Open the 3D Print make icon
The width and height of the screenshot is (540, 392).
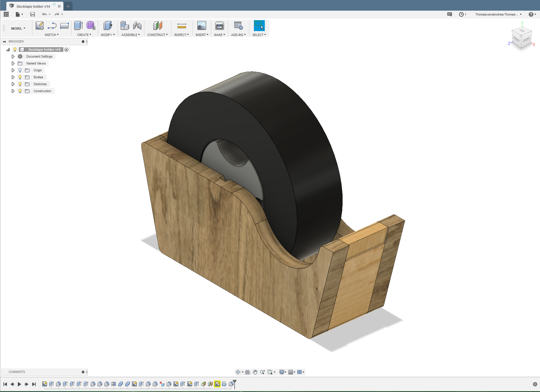point(220,26)
